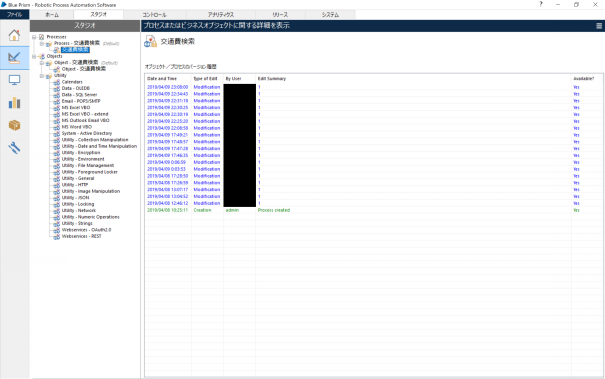This screenshot has width=605, height=379.
Task: Open the Home sidebar icon
Action: pyautogui.click(x=14, y=35)
